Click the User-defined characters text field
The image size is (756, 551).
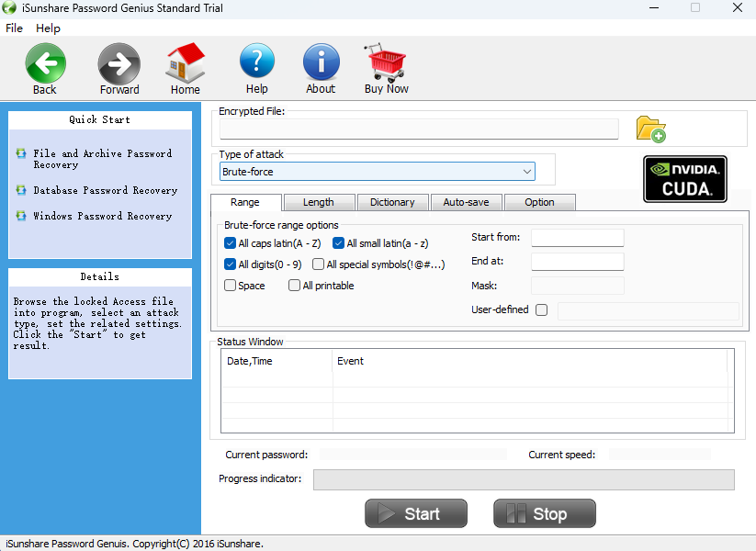pyautogui.click(x=649, y=311)
